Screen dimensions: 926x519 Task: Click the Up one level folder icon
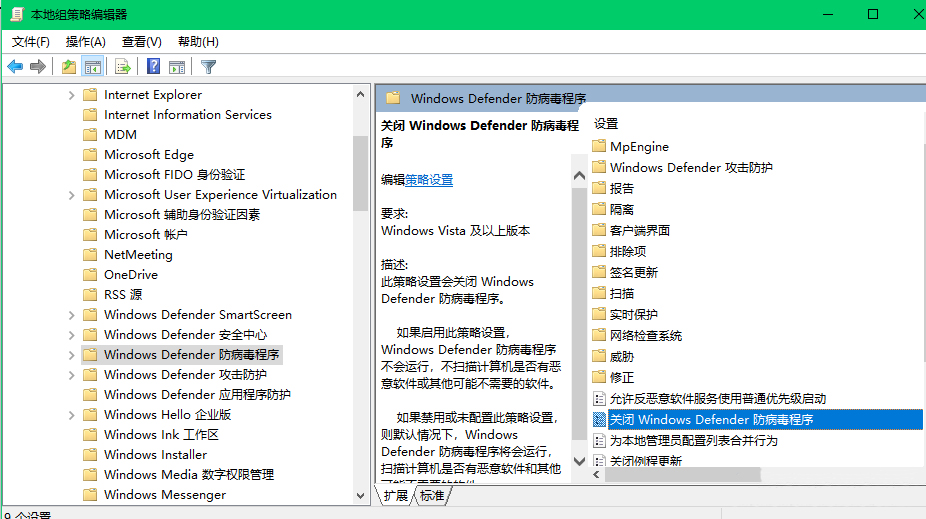pyautogui.click(x=69, y=67)
